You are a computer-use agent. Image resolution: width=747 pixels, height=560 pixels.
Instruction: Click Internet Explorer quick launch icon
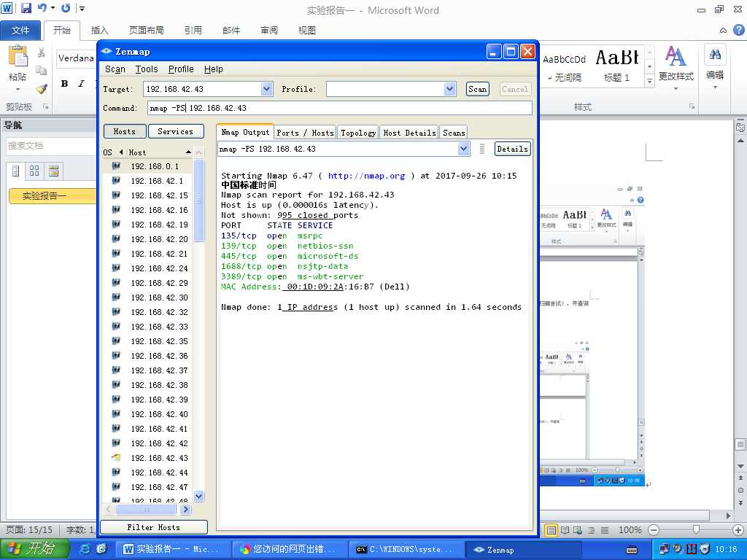point(85,549)
